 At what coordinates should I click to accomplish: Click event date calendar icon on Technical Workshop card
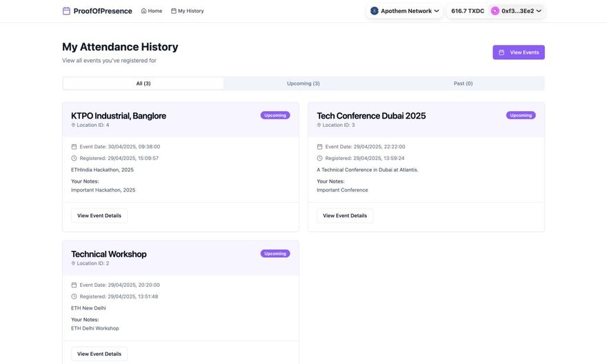(74, 285)
